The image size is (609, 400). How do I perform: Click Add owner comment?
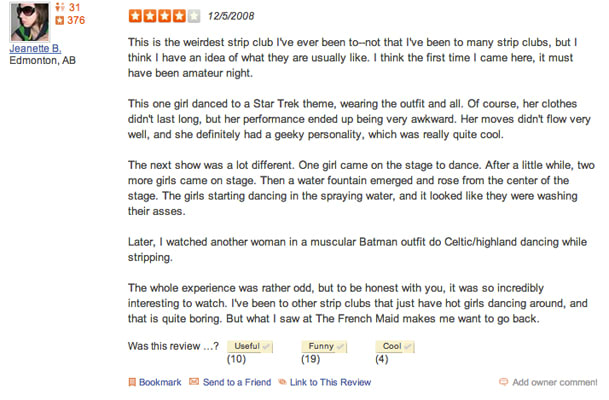[555, 383]
